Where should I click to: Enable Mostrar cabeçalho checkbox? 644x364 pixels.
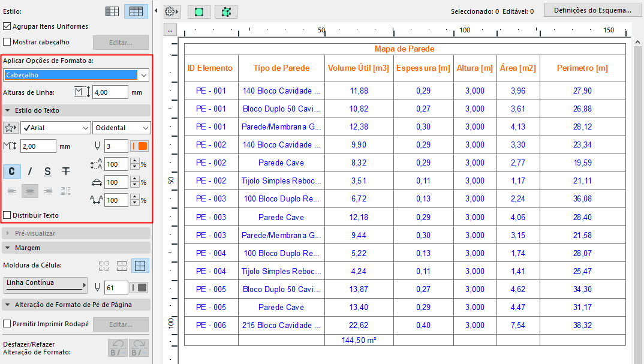pos(7,42)
